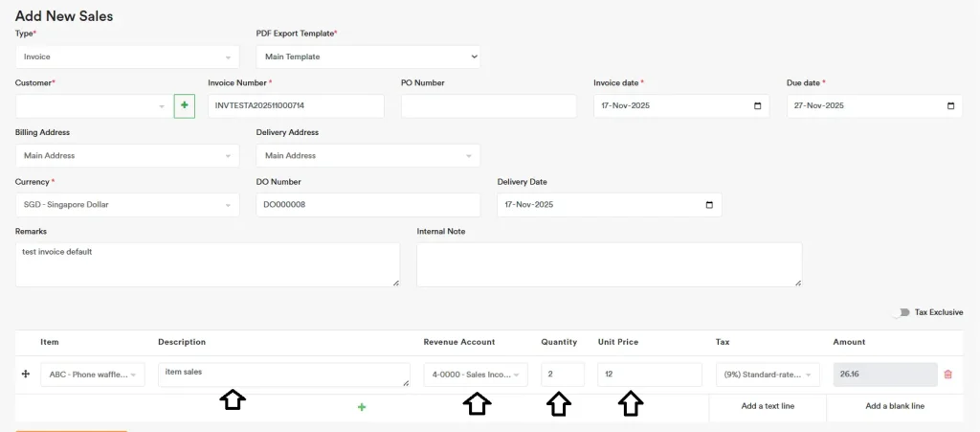Screen dimensions: 980x432
Task: Click Add a blank line
Action: [895, 406]
